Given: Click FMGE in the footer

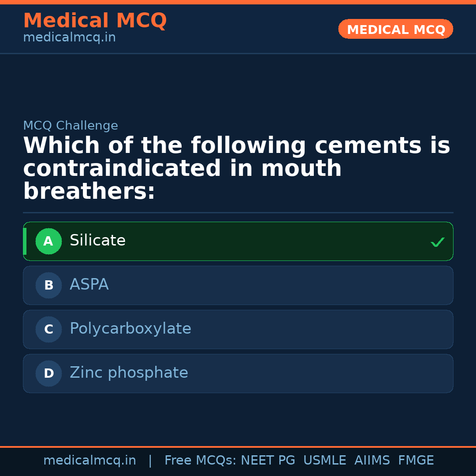Looking at the screenshot, I should [x=416, y=461].
